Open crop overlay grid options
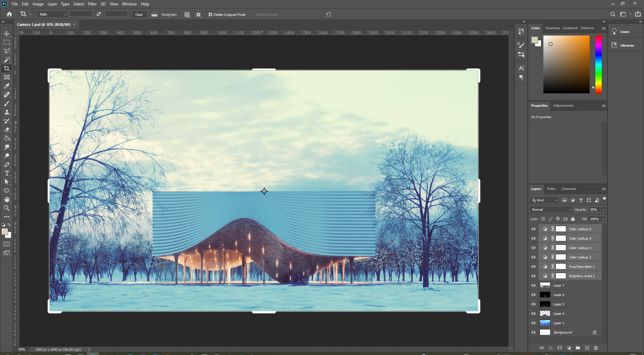 (x=187, y=14)
